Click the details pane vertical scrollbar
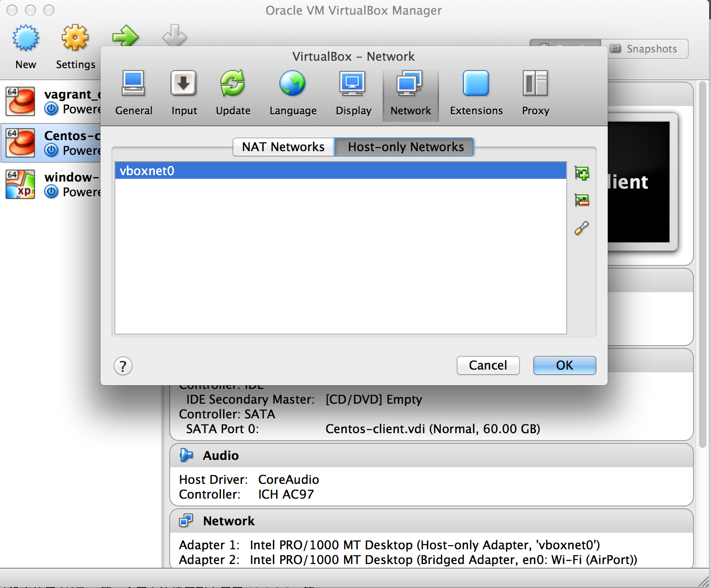The image size is (711, 588). [x=702, y=265]
